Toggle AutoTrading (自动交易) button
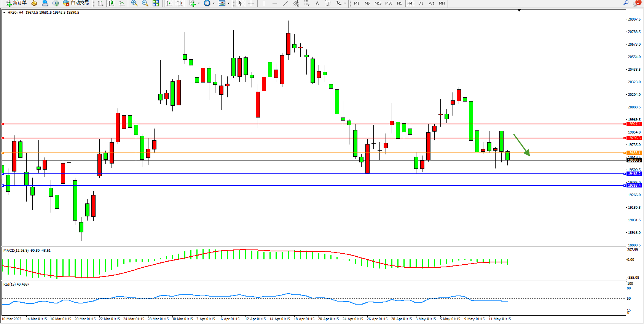 click(76, 3)
